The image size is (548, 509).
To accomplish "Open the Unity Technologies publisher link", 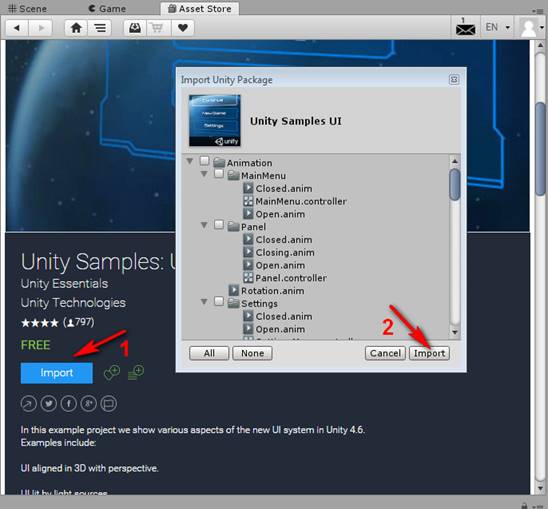I will coord(73,303).
